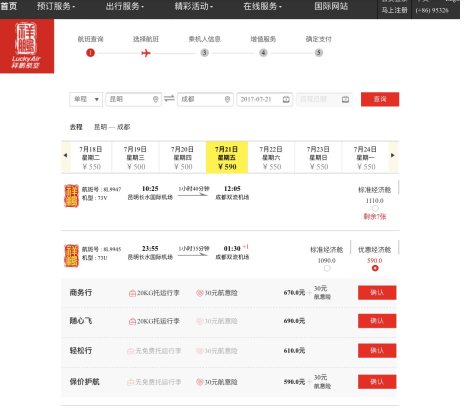
Task: Click 610.0元 price in 轻松行 row
Action: tap(294, 351)
